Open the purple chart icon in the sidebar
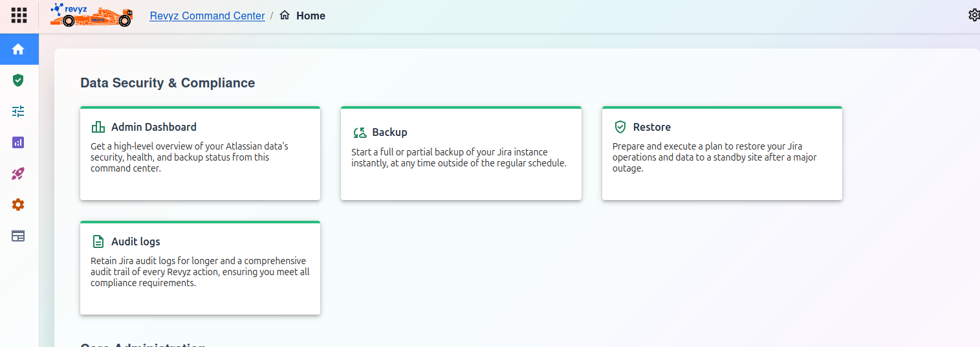 click(x=18, y=142)
